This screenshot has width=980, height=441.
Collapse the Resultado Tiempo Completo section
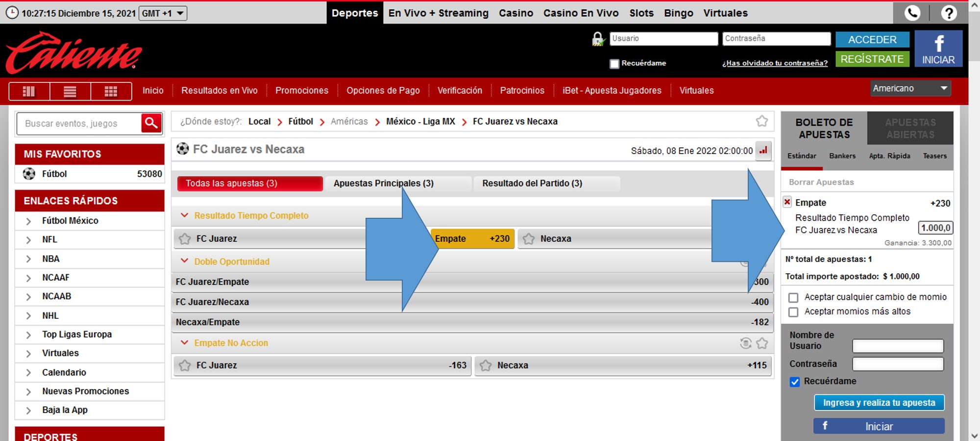pyautogui.click(x=184, y=215)
